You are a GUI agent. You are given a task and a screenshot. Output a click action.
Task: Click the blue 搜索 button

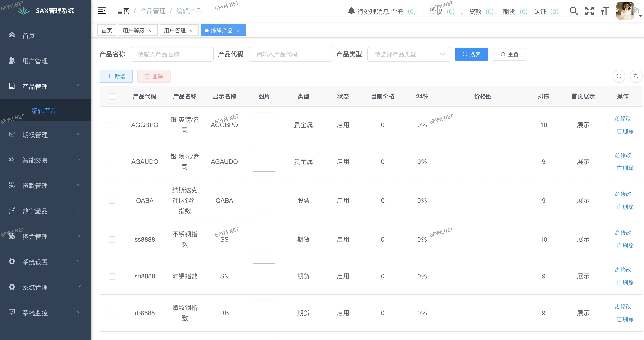471,54
